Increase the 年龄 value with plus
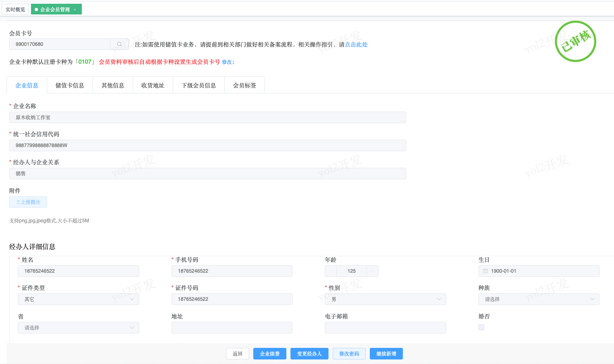The width and height of the screenshot is (614, 364). (x=373, y=271)
